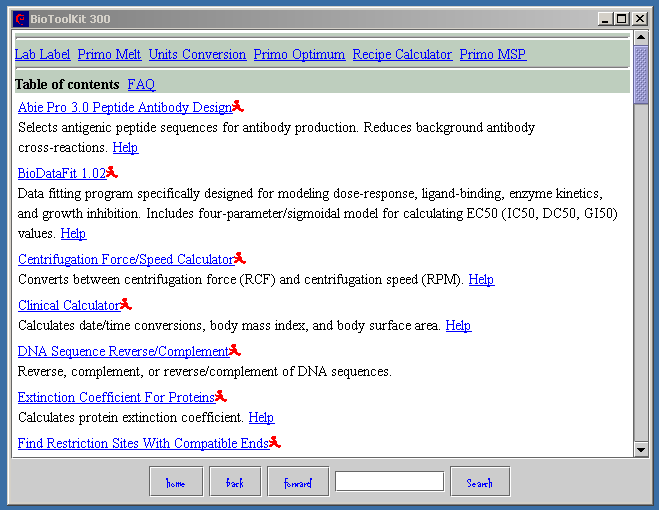Open the FAQ link
This screenshot has width=659, height=510.
141,85
